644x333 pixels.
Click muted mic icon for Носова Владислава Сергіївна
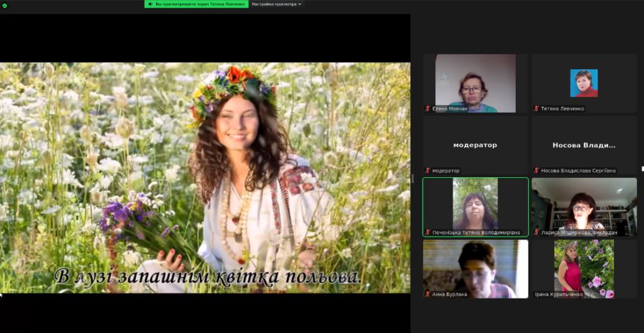(x=536, y=171)
